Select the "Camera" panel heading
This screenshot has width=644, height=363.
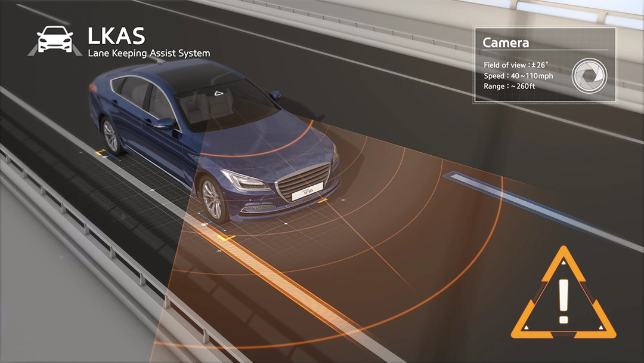coord(506,42)
